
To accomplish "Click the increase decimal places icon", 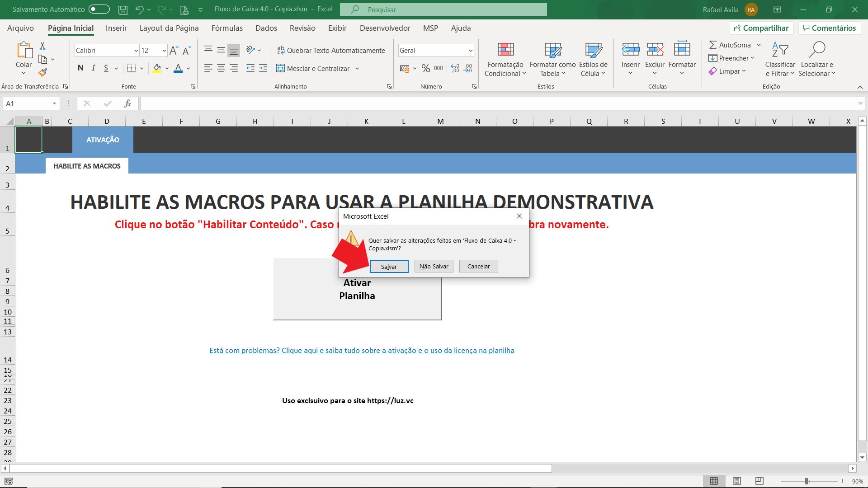I will (x=455, y=68).
